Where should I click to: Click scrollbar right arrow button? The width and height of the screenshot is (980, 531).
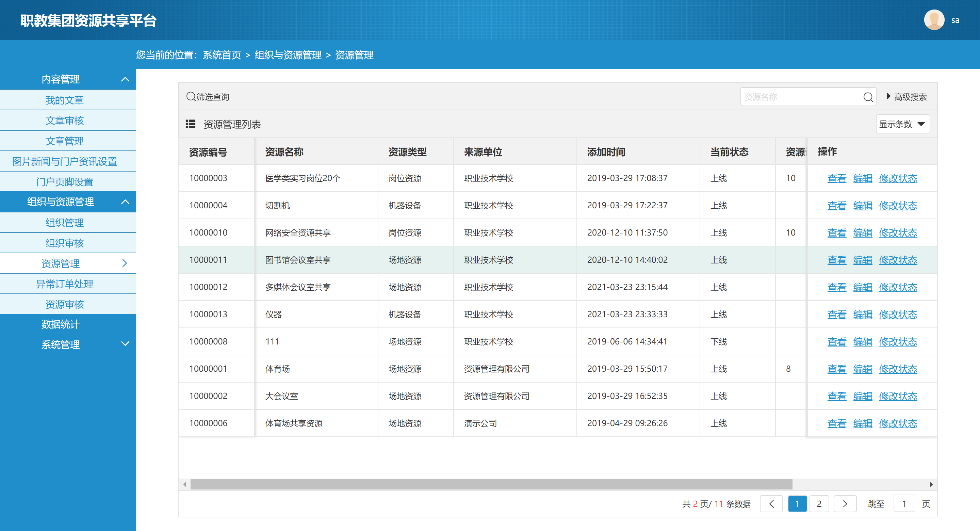click(931, 484)
